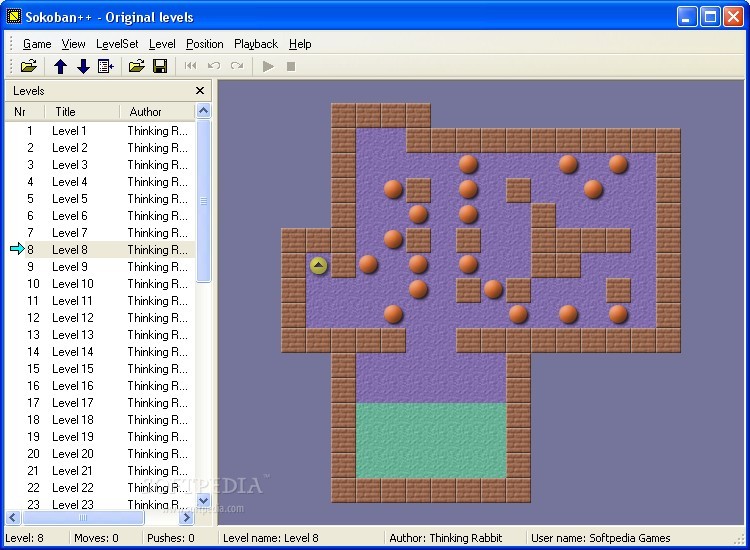
Task: Select Level 18 in the list
Action: (100, 419)
